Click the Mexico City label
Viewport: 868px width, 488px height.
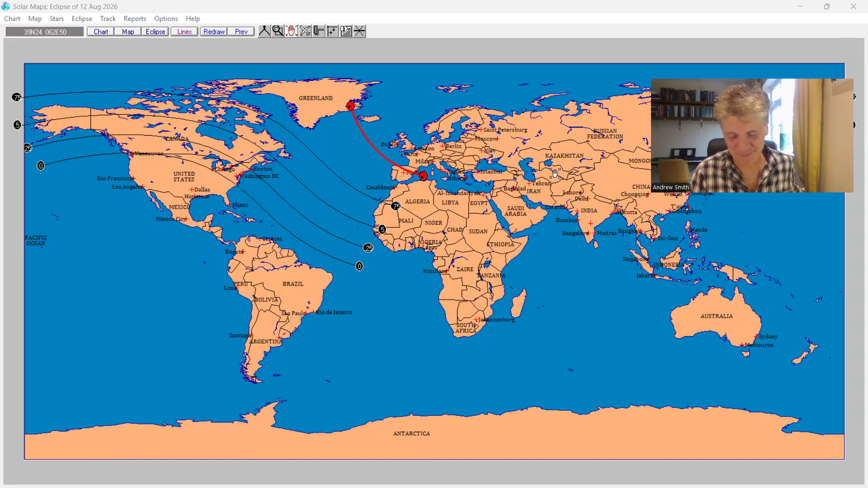pos(171,219)
